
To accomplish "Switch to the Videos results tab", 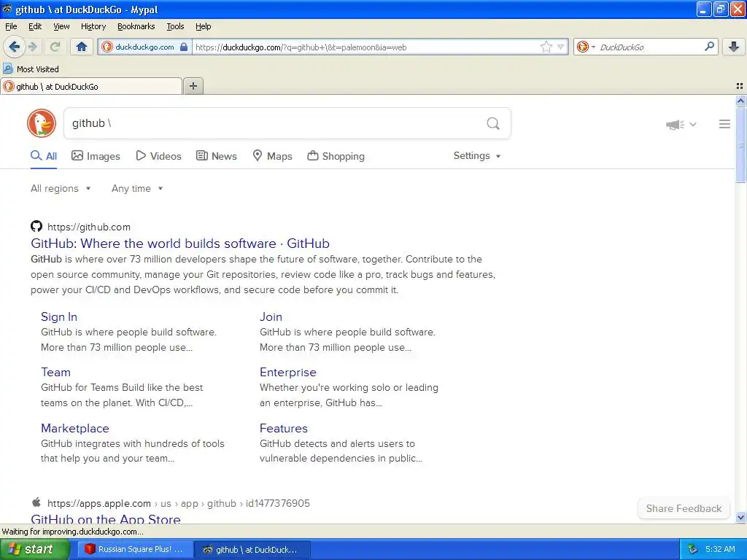I will pyautogui.click(x=158, y=156).
